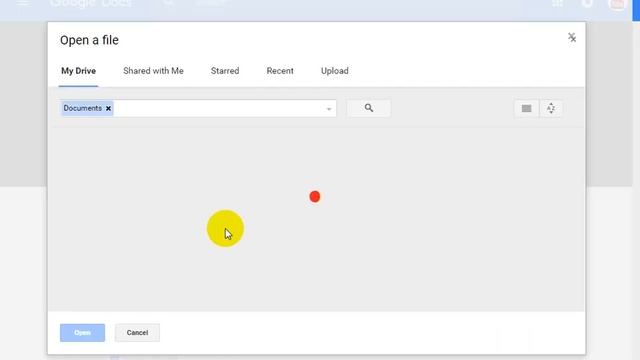Go to the Recent tab
The image size is (640, 360).
pos(280,71)
